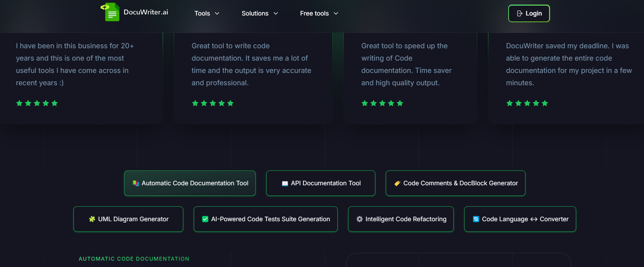Click the gear icon on Code Refactoring
This screenshot has height=267, width=644.
point(359,219)
